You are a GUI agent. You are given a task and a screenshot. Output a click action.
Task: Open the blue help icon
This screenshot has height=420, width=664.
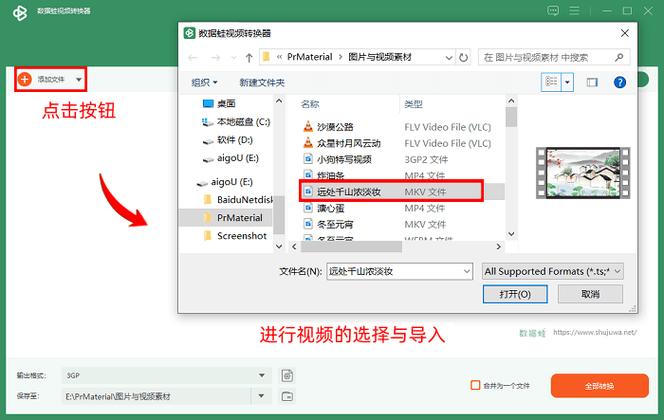point(620,82)
